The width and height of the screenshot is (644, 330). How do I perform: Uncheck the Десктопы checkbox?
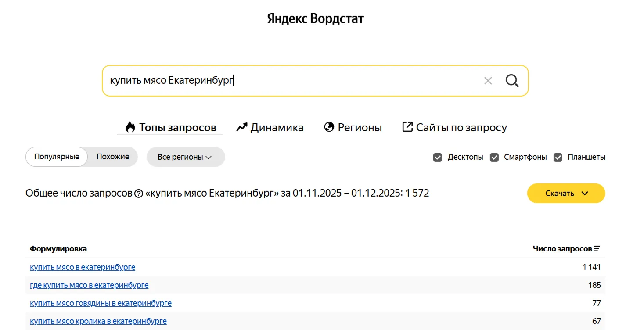[438, 157]
